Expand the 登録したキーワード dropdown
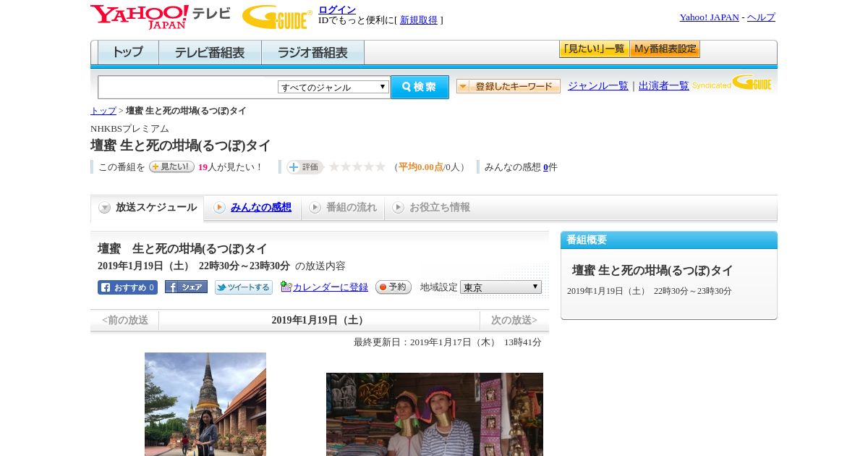The width and height of the screenshot is (868, 456). [x=509, y=86]
